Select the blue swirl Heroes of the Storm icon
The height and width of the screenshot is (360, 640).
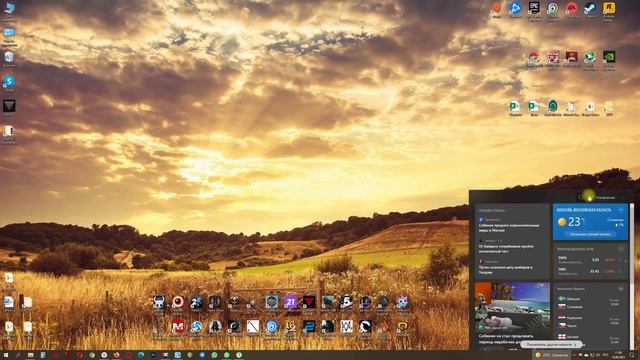click(x=196, y=327)
